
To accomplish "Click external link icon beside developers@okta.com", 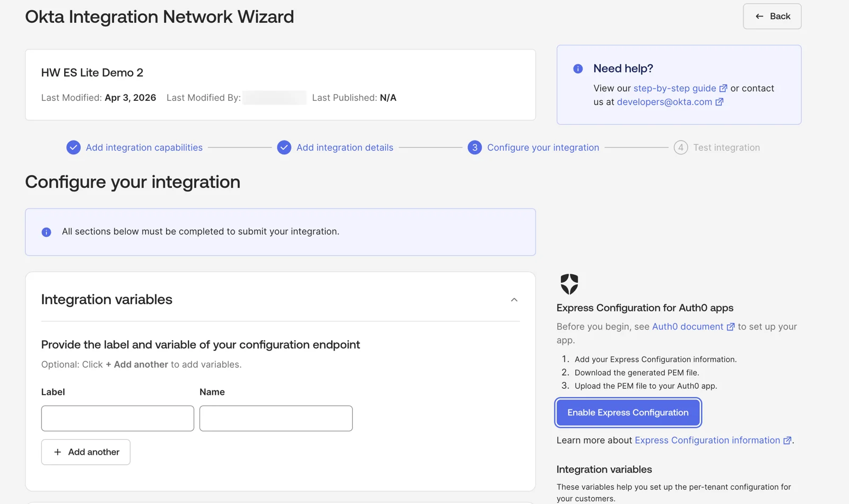I will coord(720,102).
